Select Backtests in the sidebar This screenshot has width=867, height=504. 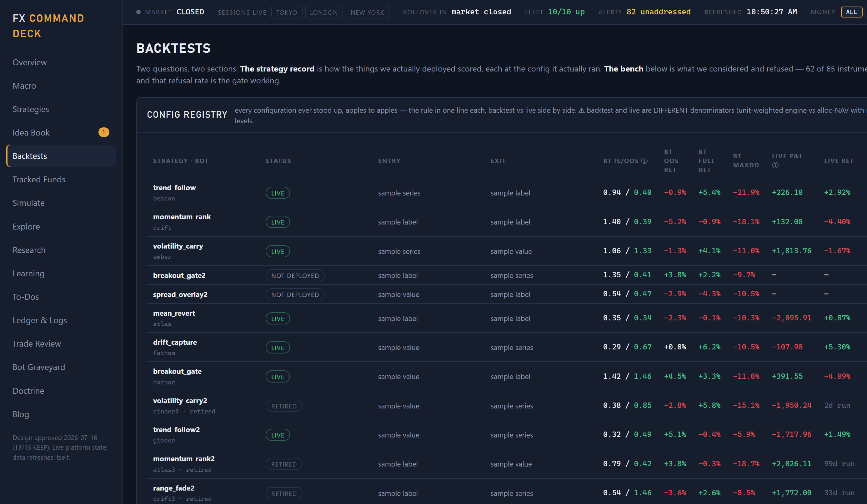click(x=61, y=156)
